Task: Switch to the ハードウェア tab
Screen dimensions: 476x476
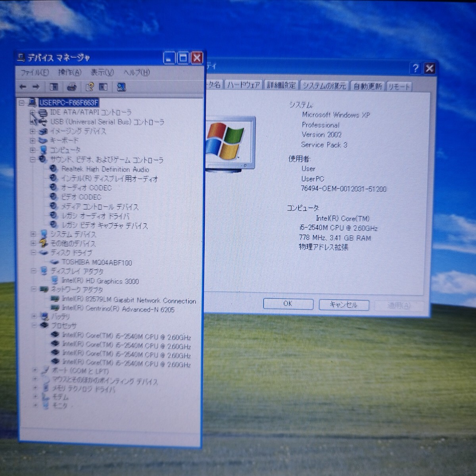Action: point(243,85)
